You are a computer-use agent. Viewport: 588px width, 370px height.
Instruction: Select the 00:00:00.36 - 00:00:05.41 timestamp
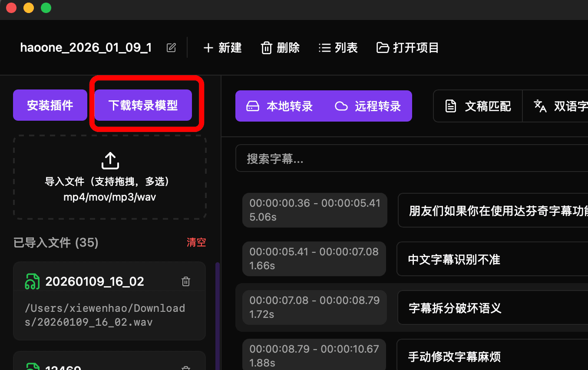tap(314, 203)
